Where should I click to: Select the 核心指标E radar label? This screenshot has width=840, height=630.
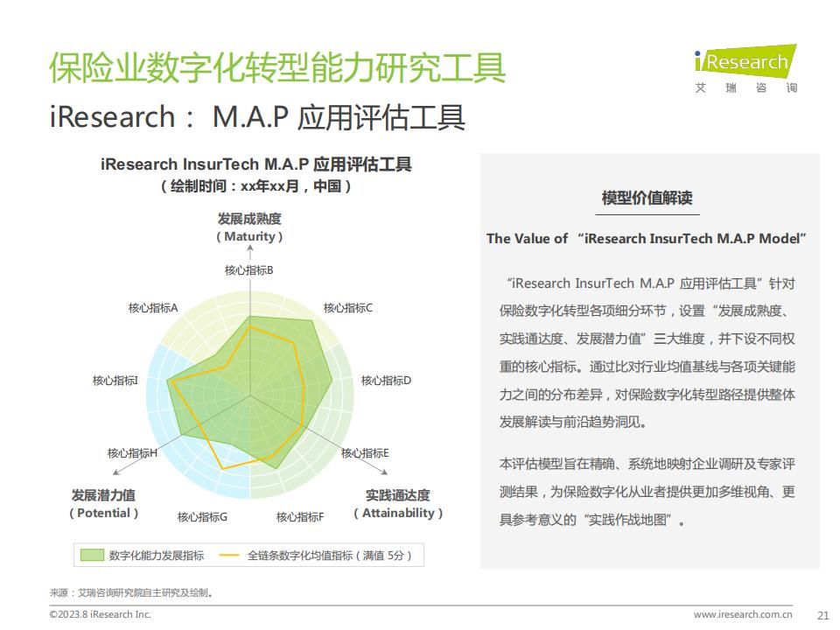coord(365,453)
